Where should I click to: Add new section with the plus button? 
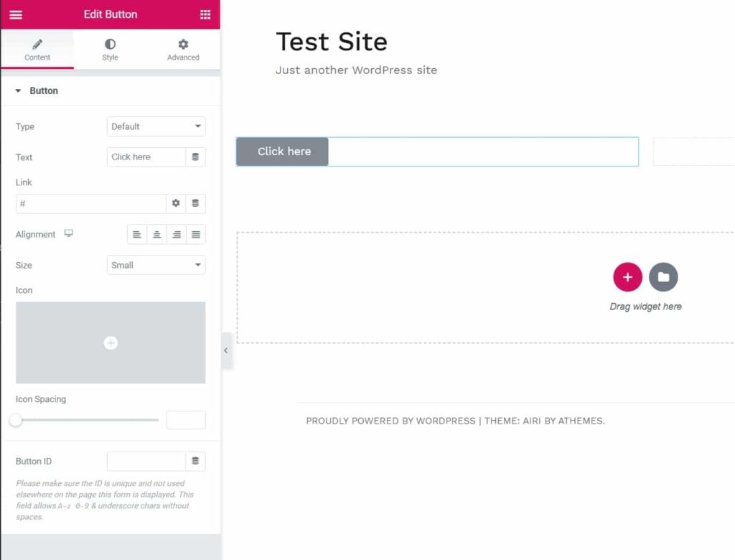[x=627, y=277]
